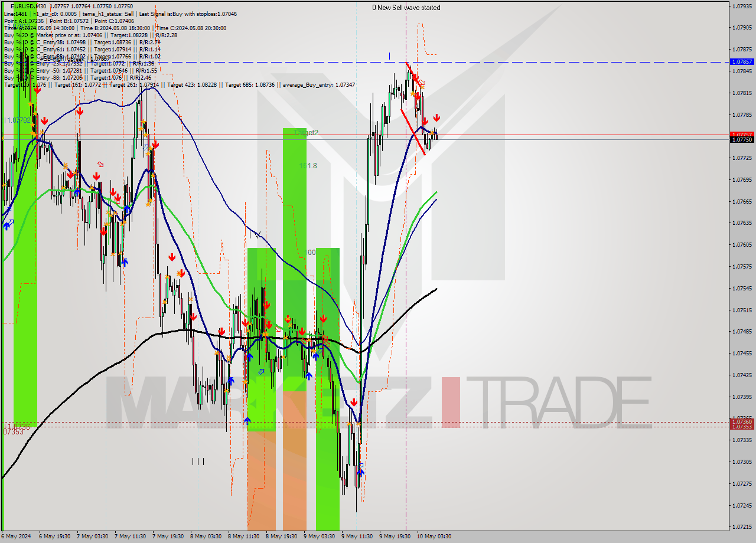Screen dimensions: 756x543
Task: Click the '9 May 03:30' time axis label
Action: tap(320, 537)
